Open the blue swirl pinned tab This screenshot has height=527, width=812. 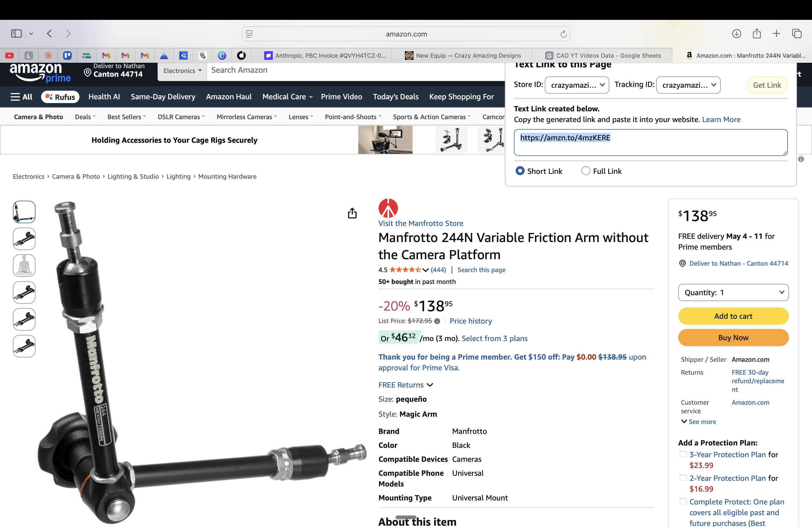pos(222,55)
